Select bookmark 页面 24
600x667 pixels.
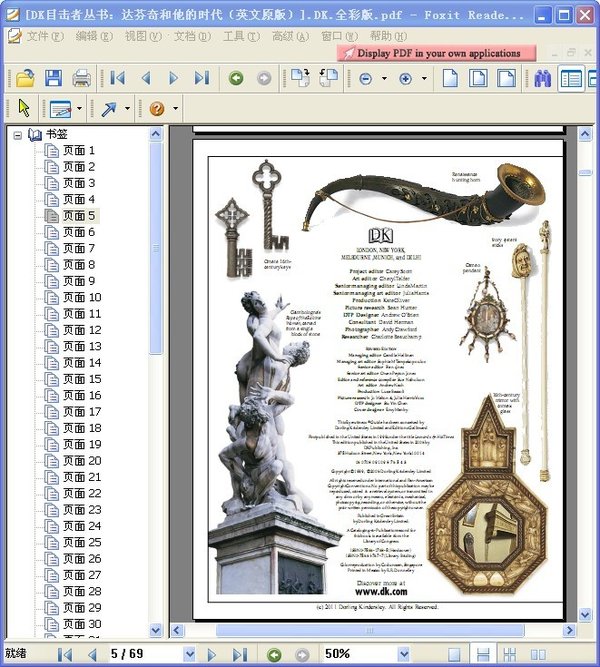pyautogui.click(x=82, y=526)
